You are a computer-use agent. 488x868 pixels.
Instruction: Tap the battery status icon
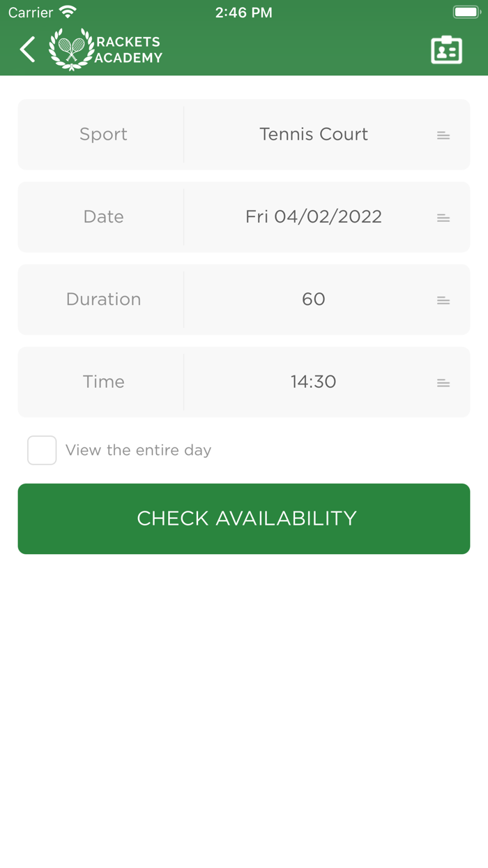point(466,13)
